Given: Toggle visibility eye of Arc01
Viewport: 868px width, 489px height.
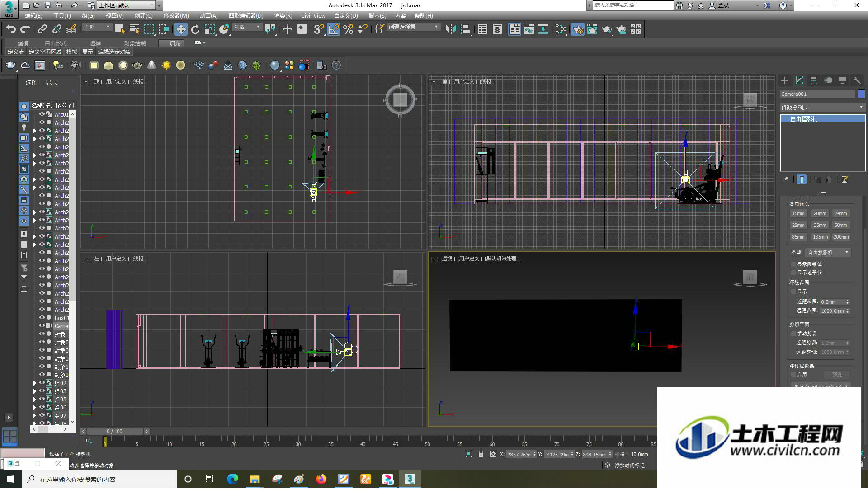Looking at the screenshot, I should tap(42, 115).
